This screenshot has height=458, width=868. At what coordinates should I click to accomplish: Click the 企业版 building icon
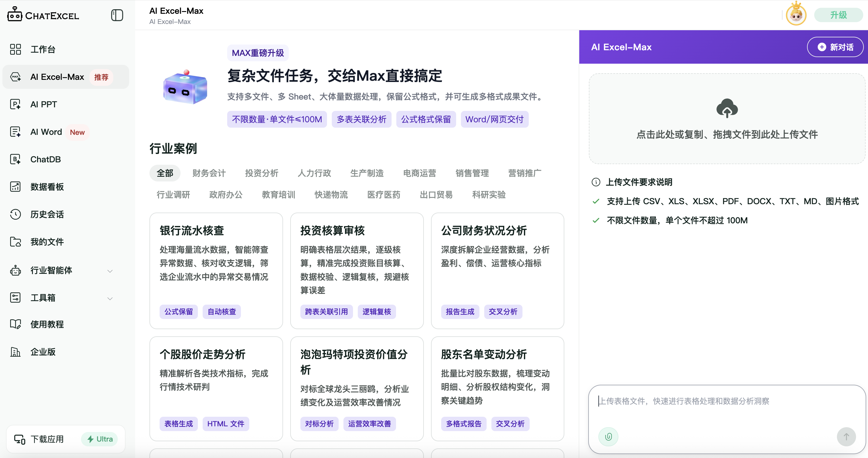pos(16,352)
